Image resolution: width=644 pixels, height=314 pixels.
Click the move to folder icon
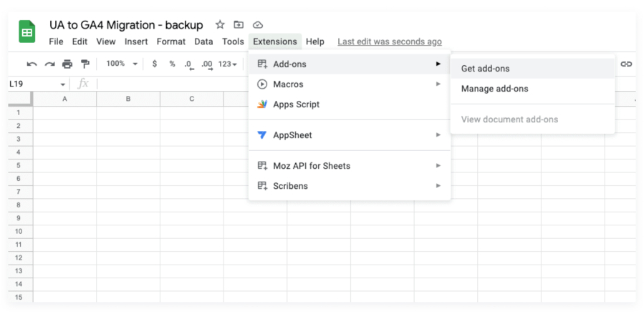tap(239, 24)
